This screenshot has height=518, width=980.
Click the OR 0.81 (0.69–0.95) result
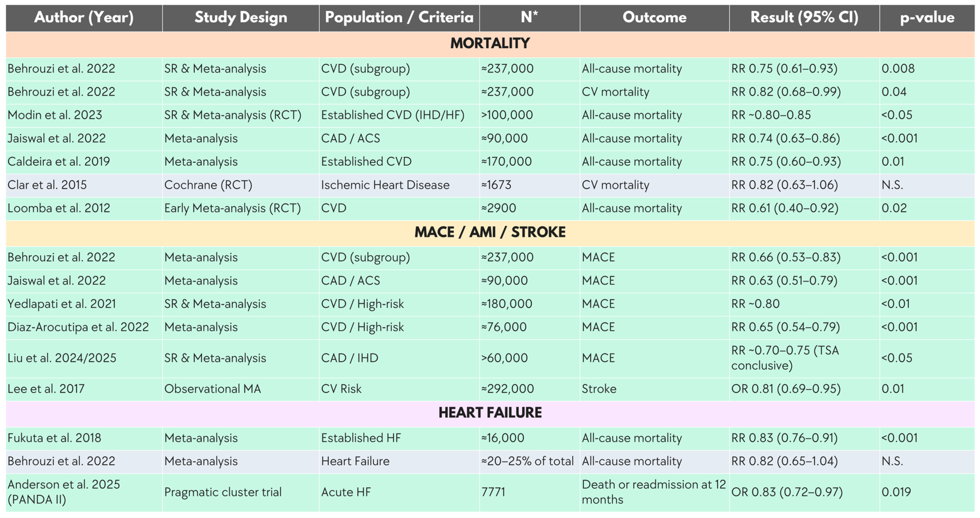click(786, 389)
